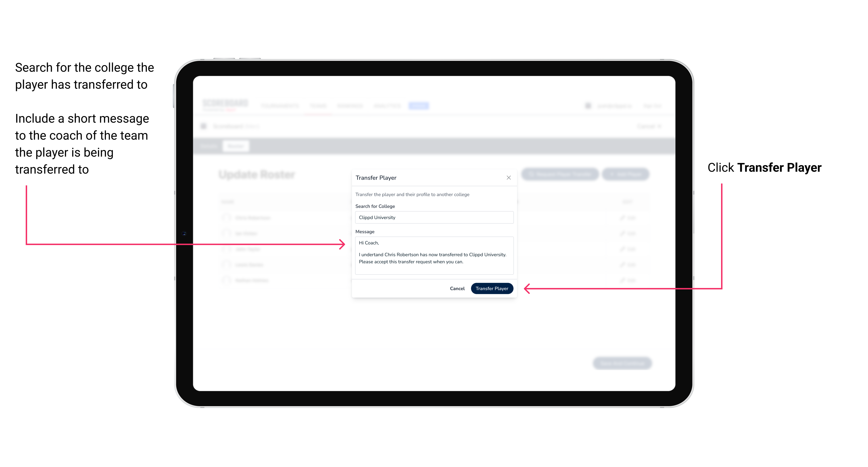Select the Search for College input field
Screen dimensions: 868x467
tap(432, 217)
